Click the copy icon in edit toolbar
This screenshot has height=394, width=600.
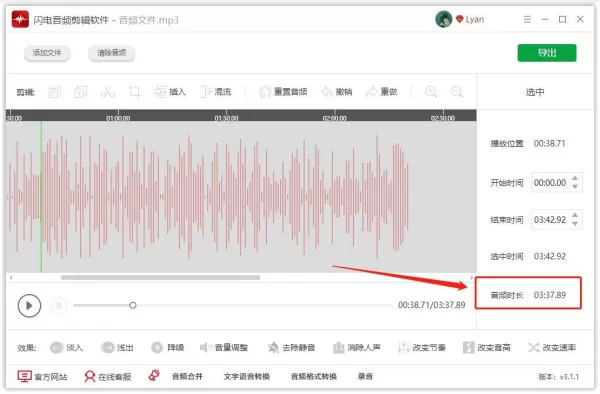pos(54,92)
